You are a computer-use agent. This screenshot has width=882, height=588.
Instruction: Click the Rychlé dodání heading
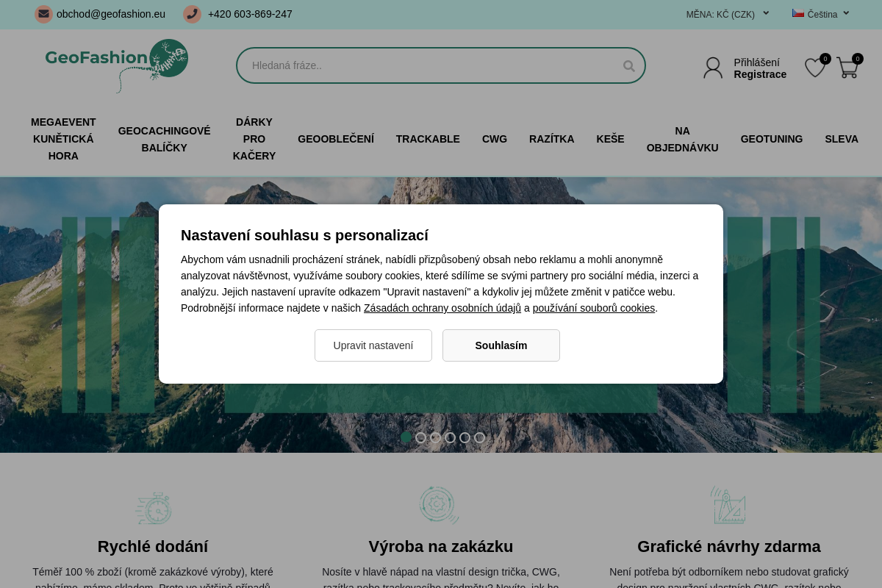pyautogui.click(x=153, y=547)
